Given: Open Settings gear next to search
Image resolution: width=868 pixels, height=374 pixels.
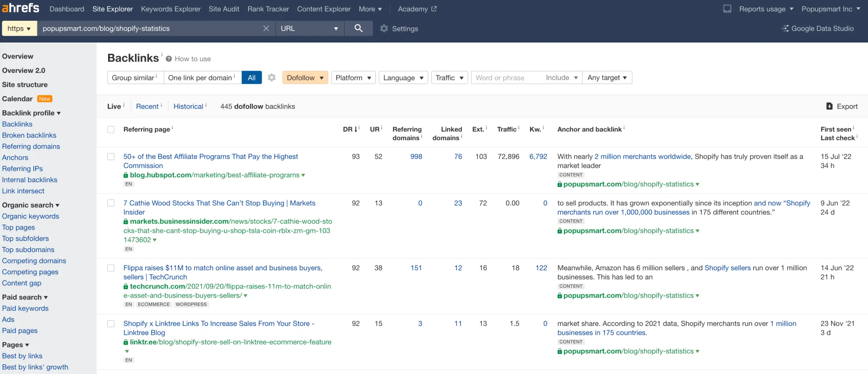Looking at the screenshot, I should (384, 28).
